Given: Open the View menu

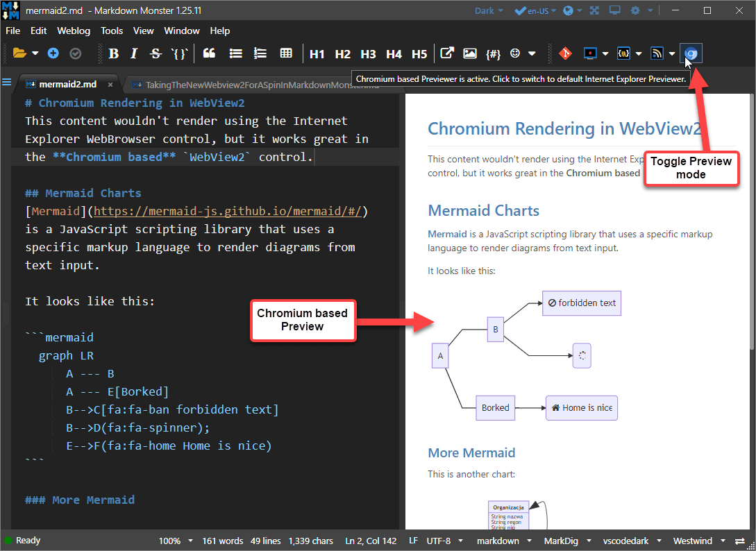Looking at the screenshot, I should (144, 31).
